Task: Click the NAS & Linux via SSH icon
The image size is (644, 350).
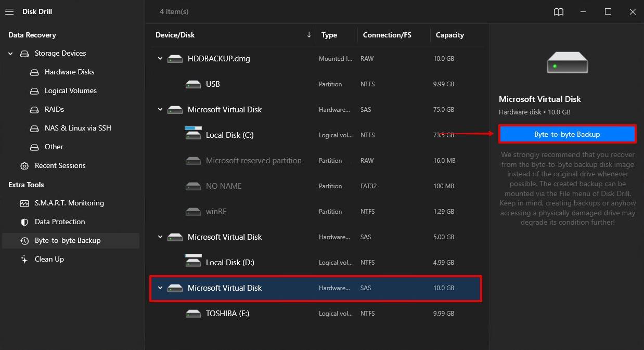Action: (34, 128)
